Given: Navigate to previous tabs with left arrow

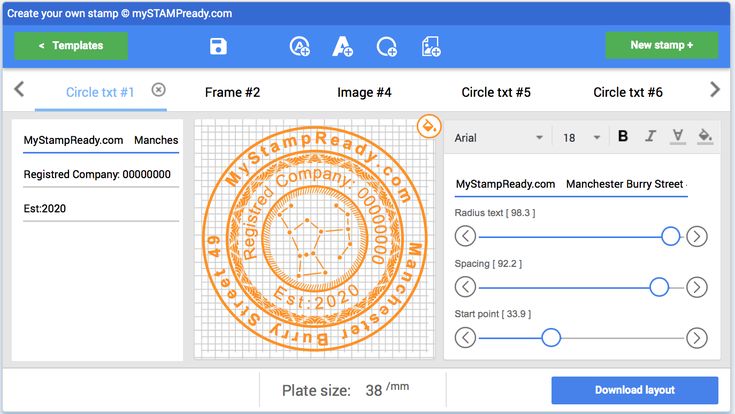Looking at the screenshot, I should [19, 89].
